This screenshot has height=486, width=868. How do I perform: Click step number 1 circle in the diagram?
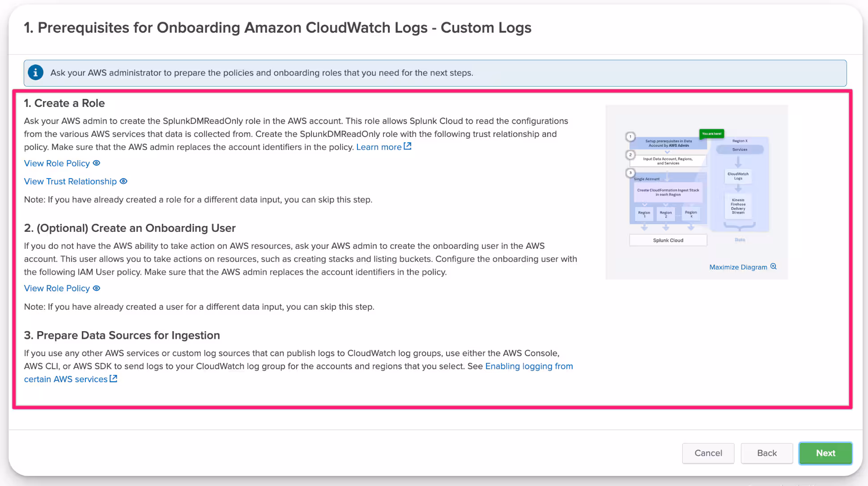(630, 136)
